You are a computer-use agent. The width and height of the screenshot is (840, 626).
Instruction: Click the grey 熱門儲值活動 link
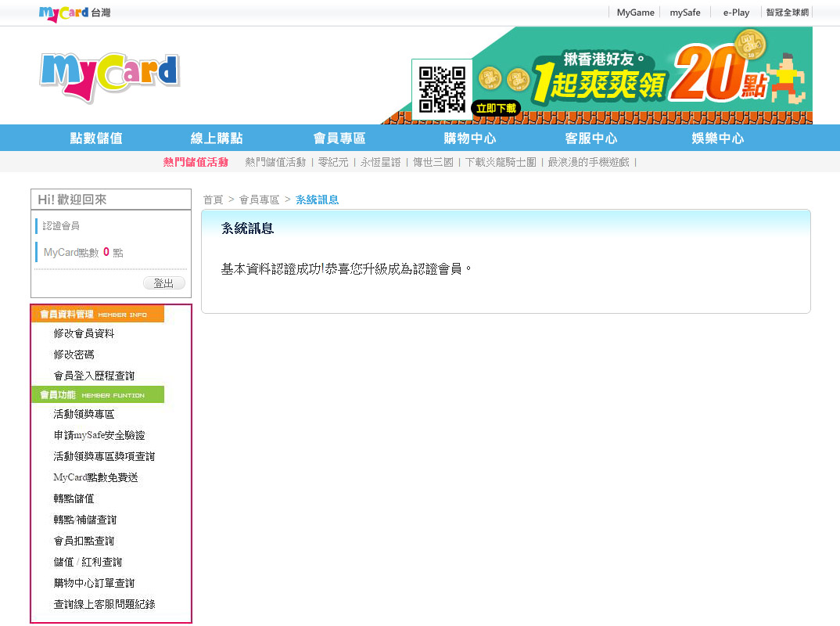pyautogui.click(x=275, y=163)
